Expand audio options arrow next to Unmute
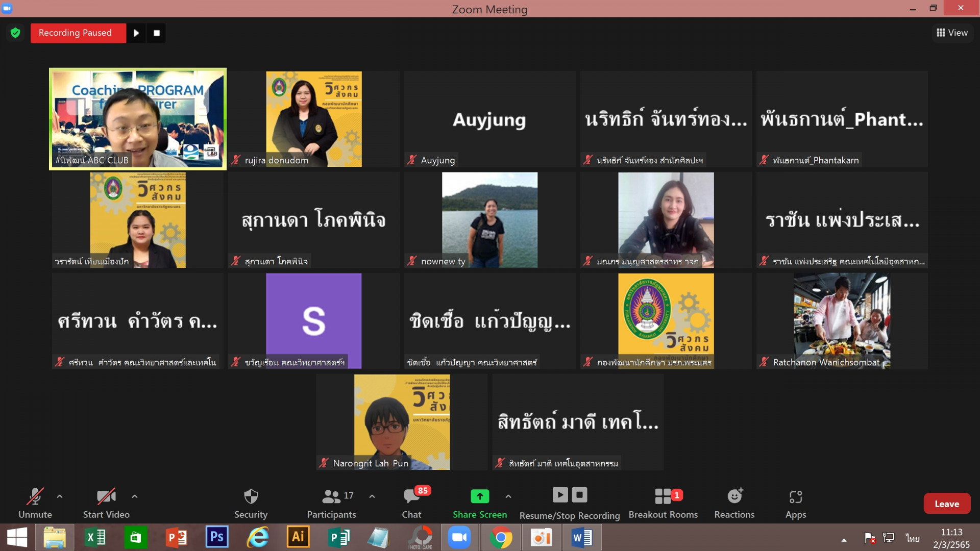 coord(60,496)
